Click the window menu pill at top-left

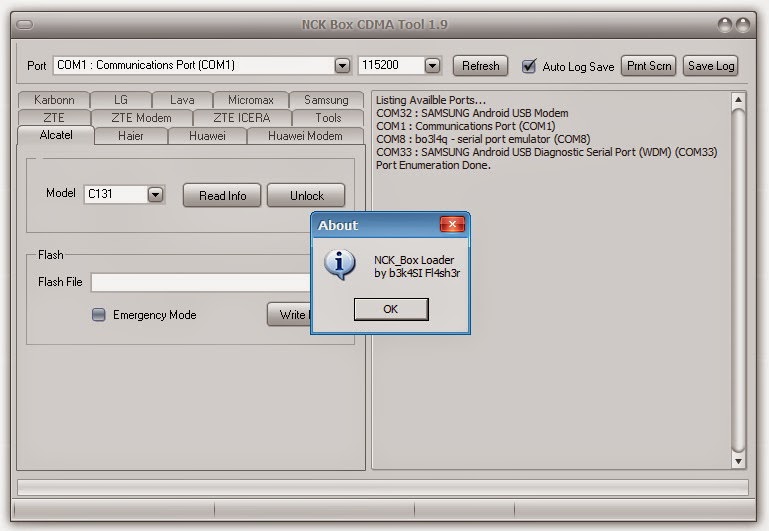point(25,25)
